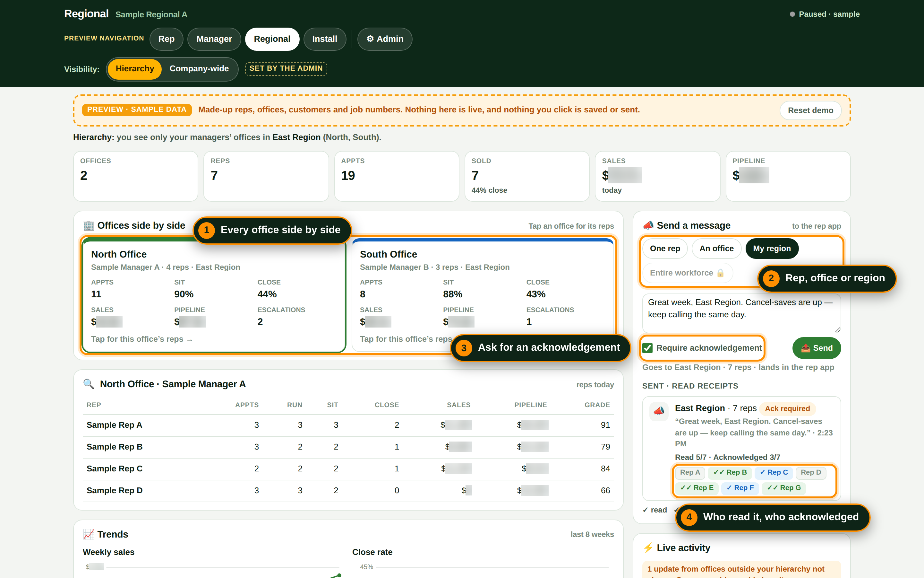Viewport: 924px width, 578px height.
Task: Open the North Office card
Action: pyautogui.click(x=214, y=295)
